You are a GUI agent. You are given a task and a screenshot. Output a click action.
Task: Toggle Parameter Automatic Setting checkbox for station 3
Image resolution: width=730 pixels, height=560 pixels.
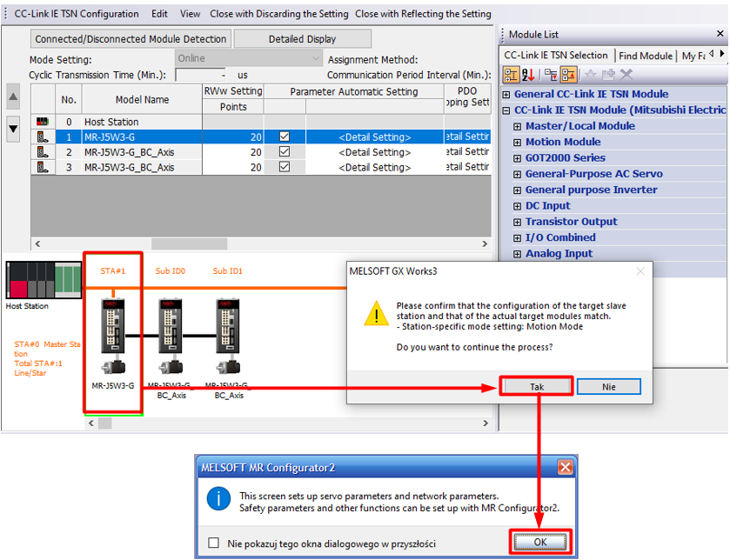285,166
